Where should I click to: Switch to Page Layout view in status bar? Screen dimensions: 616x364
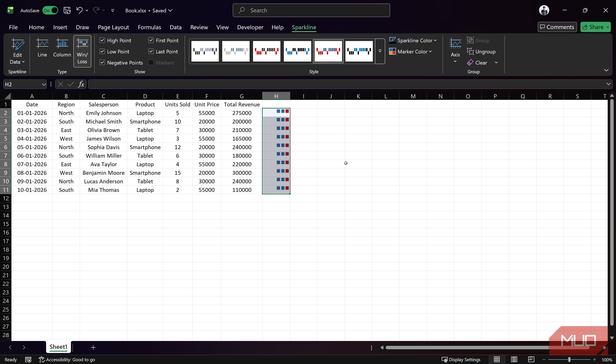(514, 360)
